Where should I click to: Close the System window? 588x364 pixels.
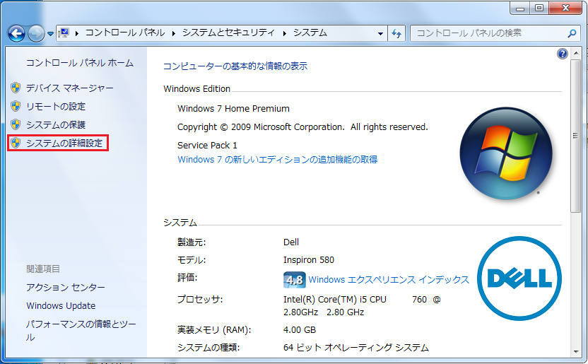pos(565,8)
